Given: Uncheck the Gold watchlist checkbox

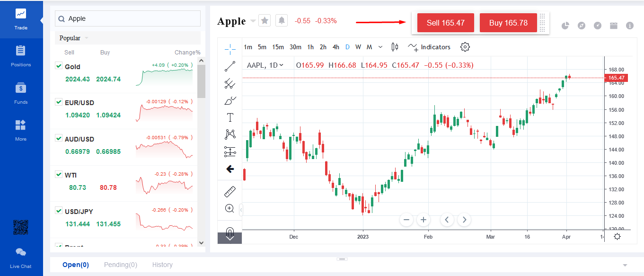Looking at the screenshot, I should [59, 66].
